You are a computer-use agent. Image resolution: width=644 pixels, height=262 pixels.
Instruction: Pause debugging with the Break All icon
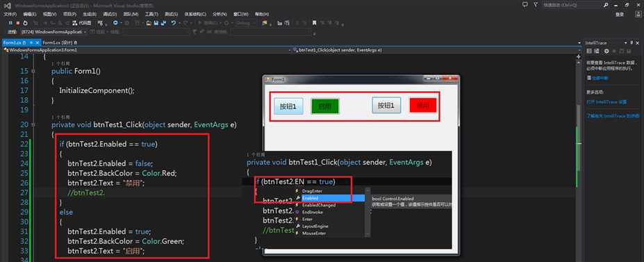click(x=10, y=23)
